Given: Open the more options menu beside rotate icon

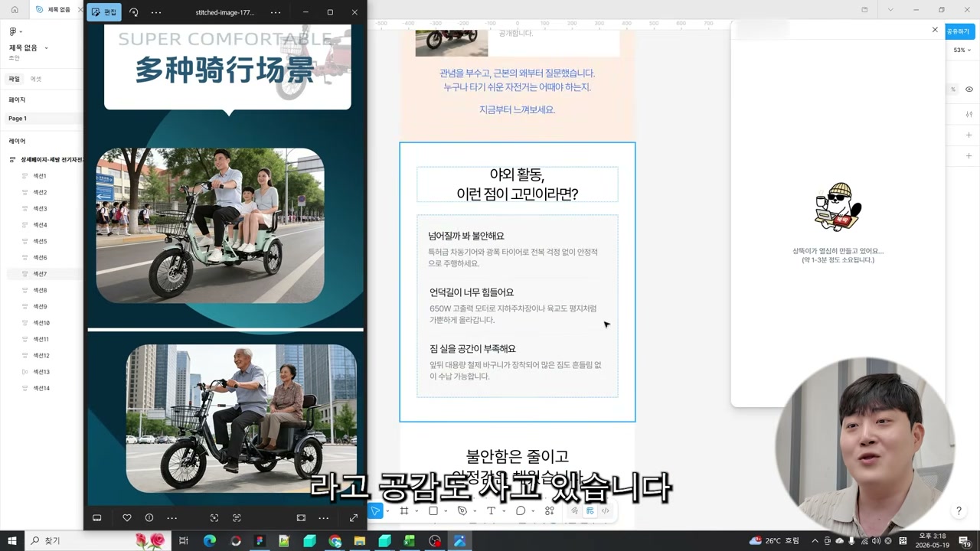Looking at the screenshot, I should pyautogui.click(x=156, y=12).
